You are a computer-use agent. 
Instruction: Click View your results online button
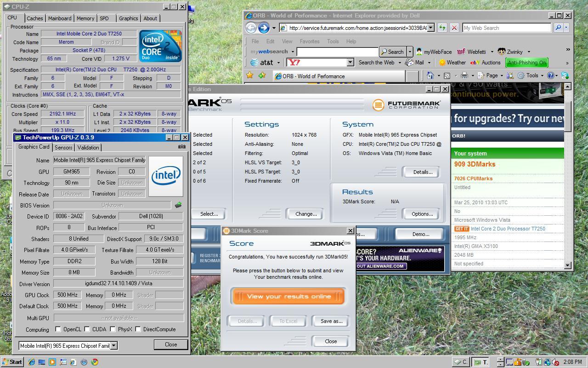tap(288, 296)
